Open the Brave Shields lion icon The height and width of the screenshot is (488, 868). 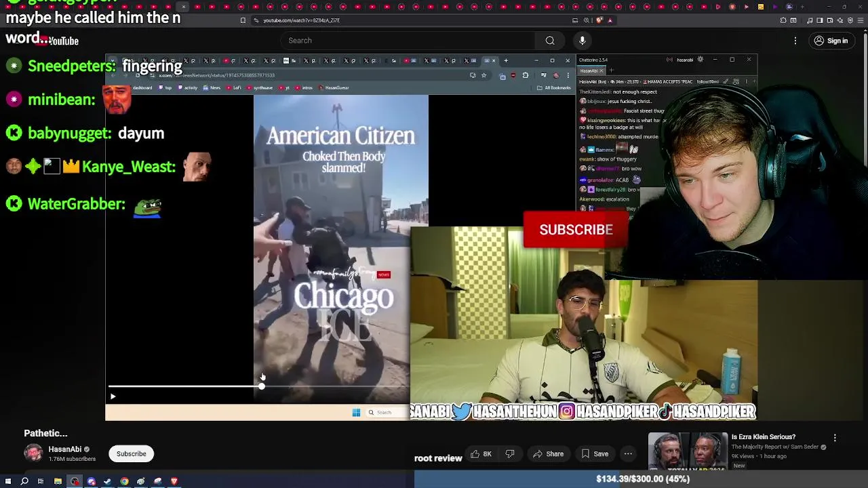[599, 20]
